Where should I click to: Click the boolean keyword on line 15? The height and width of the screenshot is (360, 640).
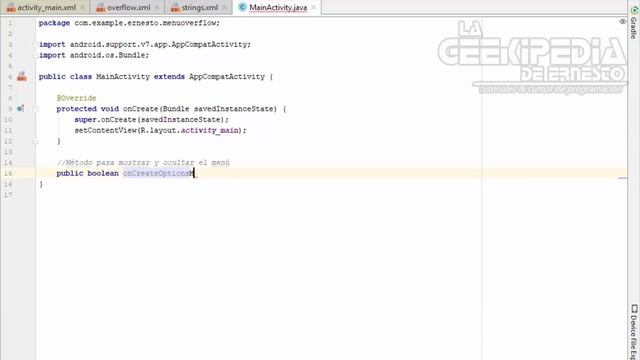coord(103,173)
